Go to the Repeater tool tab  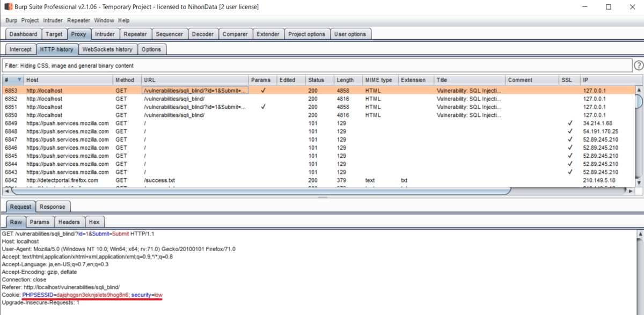(x=135, y=34)
